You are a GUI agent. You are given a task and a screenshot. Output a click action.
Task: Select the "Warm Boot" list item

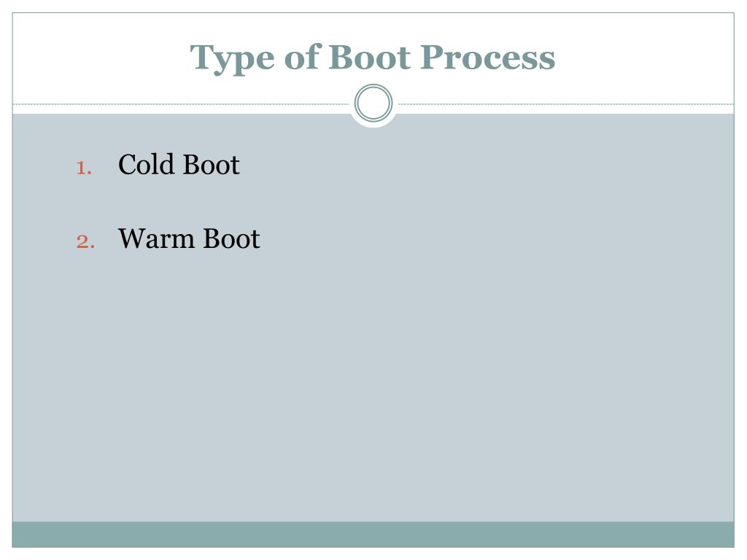point(189,238)
